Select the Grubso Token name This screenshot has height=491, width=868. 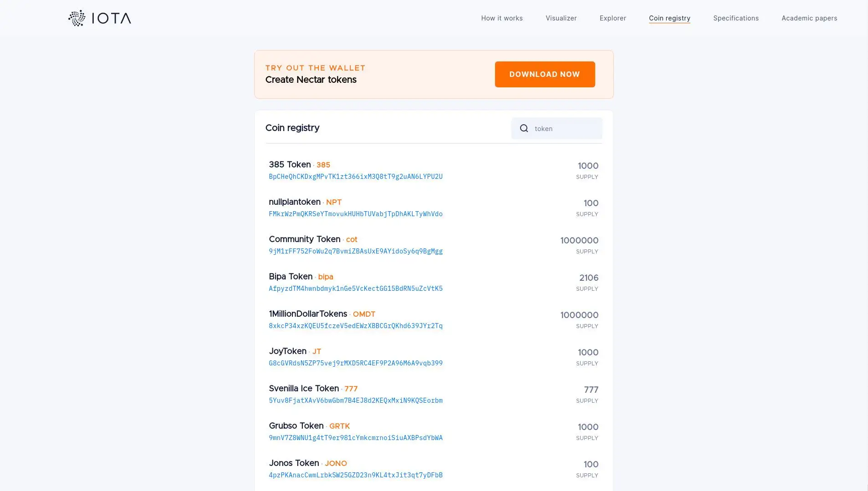[296, 426]
